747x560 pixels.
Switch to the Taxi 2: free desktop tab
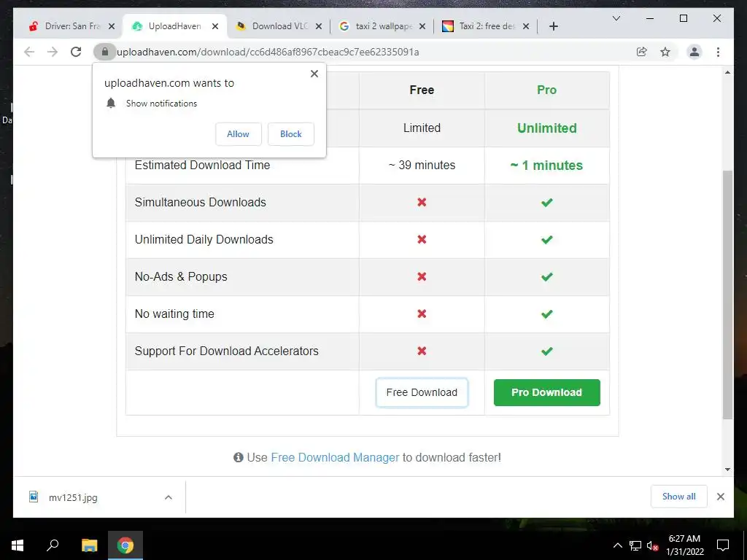point(487,26)
